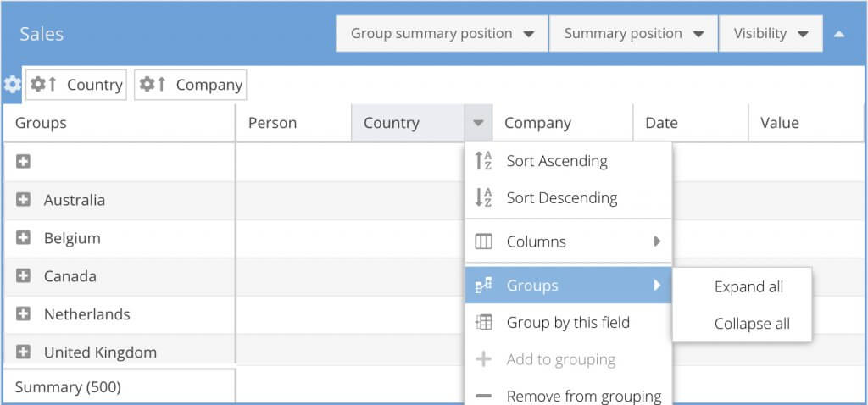Open grouping settings gear at panel left
868x405 pixels.
[12, 85]
